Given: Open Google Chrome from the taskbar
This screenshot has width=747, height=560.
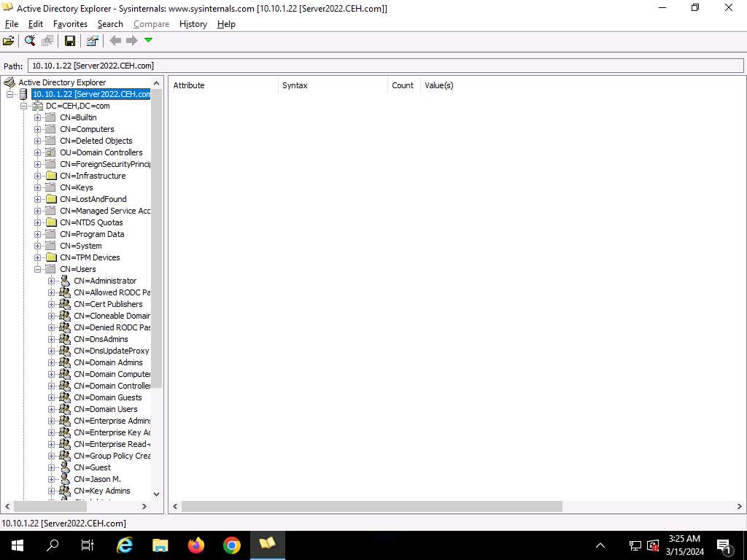Looking at the screenshot, I should click(232, 545).
